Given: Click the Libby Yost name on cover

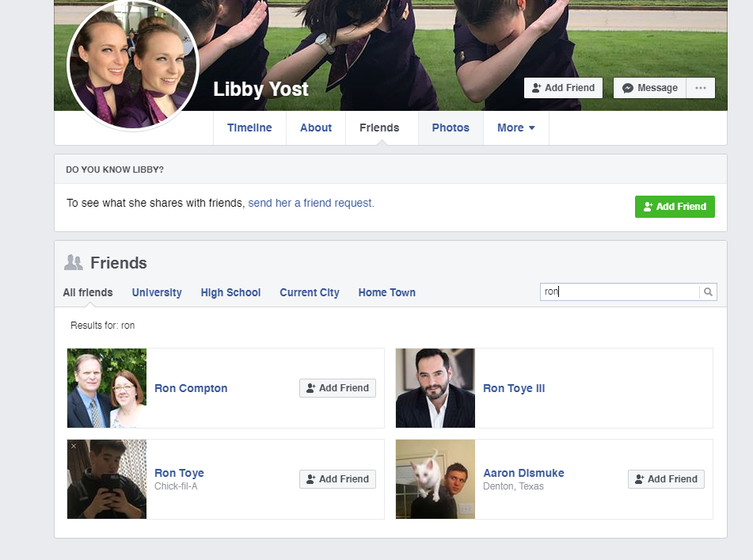Looking at the screenshot, I should (x=261, y=90).
